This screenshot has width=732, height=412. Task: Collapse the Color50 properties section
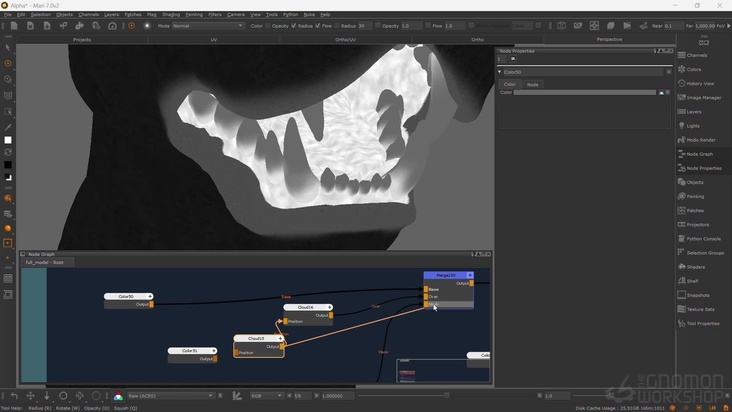coord(500,72)
